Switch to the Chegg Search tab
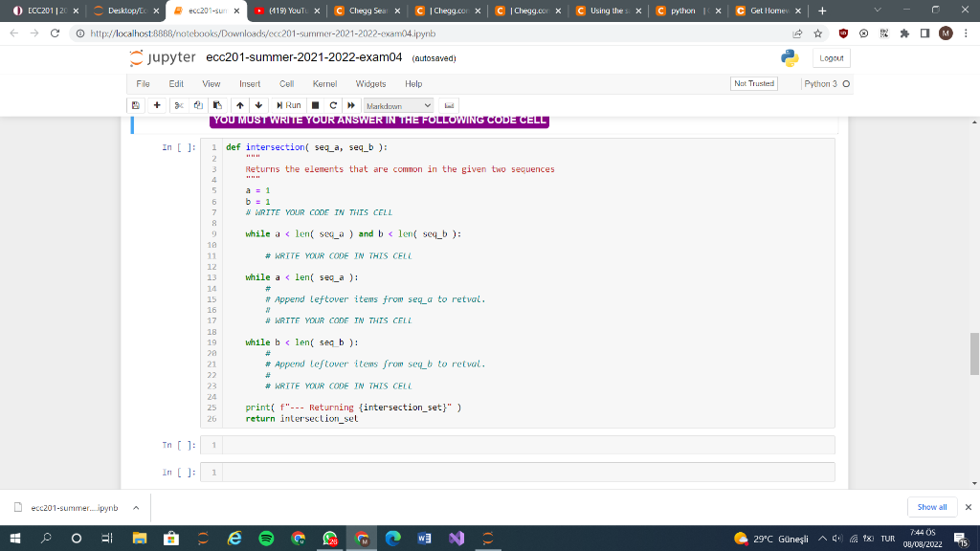 click(x=367, y=11)
